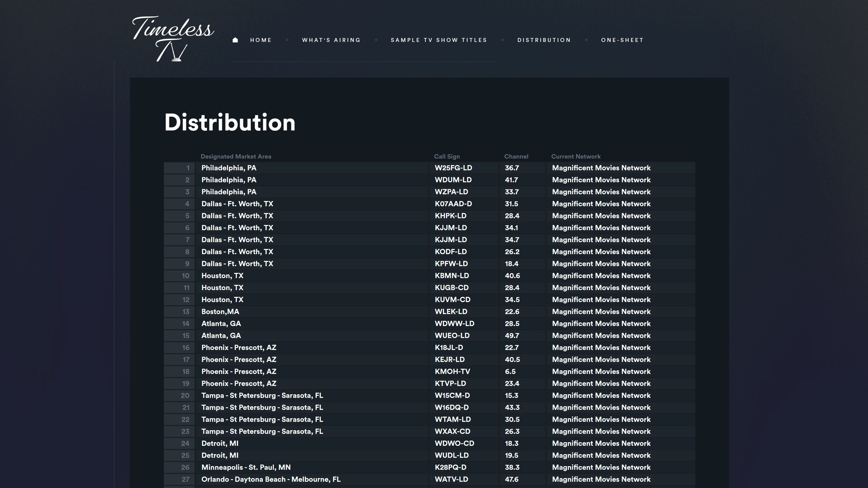868x488 pixels.
Task: Click Philadelphia, PA in row 2
Action: coord(229,180)
